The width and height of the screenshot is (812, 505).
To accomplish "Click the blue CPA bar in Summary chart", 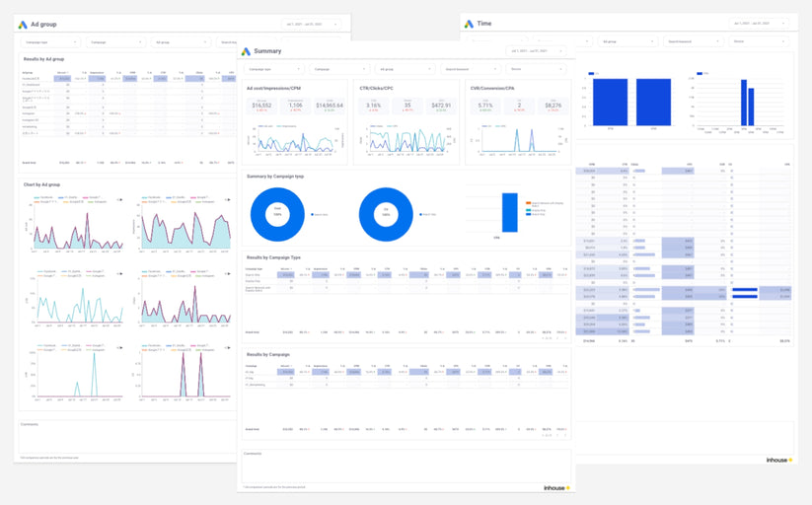I will [510, 212].
